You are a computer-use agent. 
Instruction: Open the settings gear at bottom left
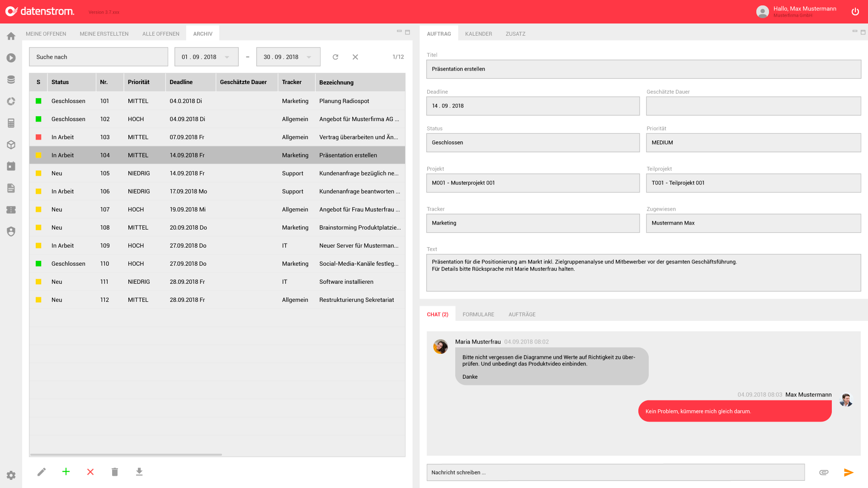click(x=11, y=475)
